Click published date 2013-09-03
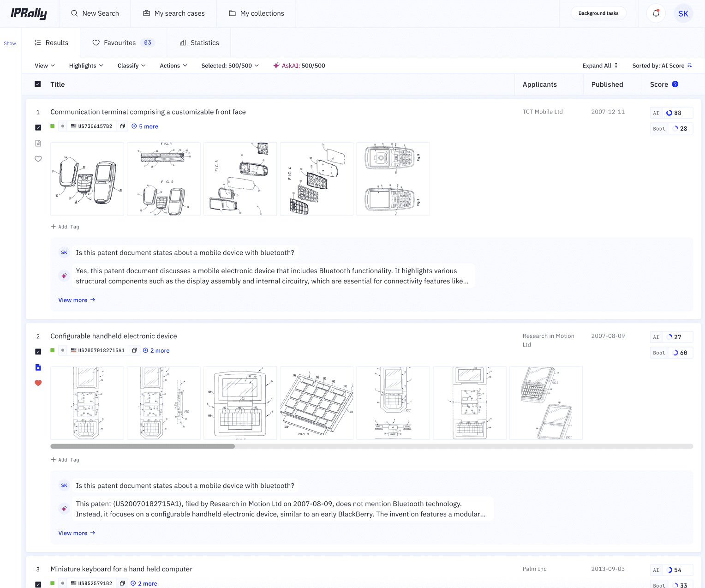This screenshot has height=588, width=705. pos(608,569)
